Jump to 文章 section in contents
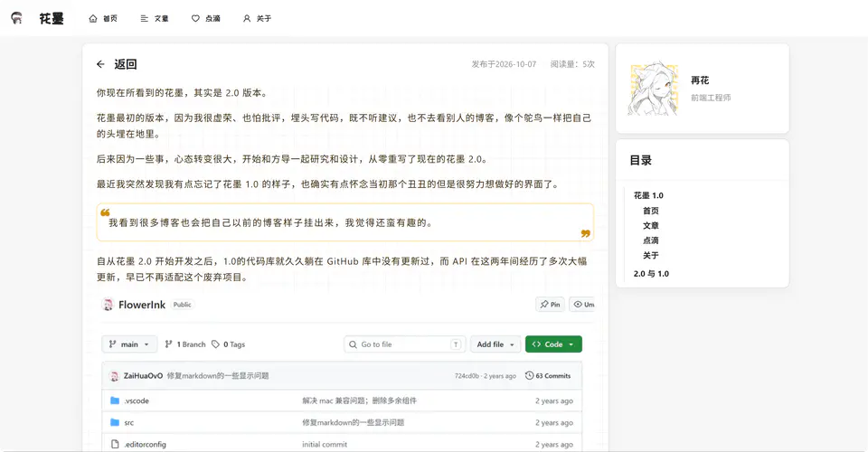The image size is (868, 452). click(x=650, y=226)
